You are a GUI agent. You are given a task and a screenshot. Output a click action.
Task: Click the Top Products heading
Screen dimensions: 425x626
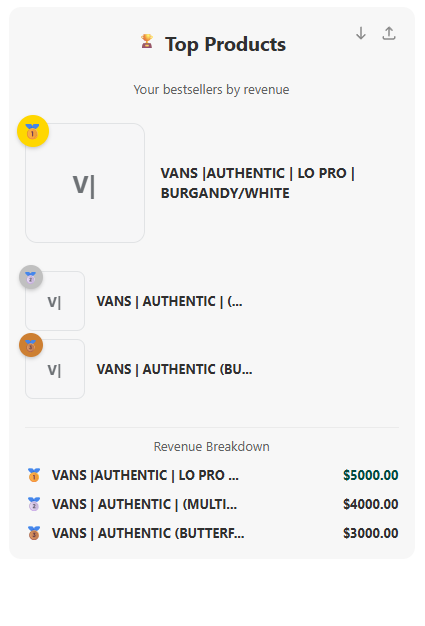pos(225,44)
